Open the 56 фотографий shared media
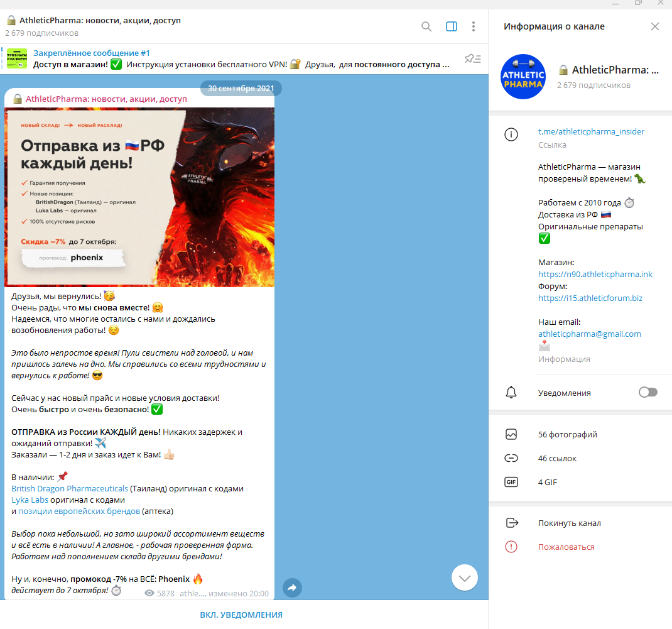 [x=567, y=434]
